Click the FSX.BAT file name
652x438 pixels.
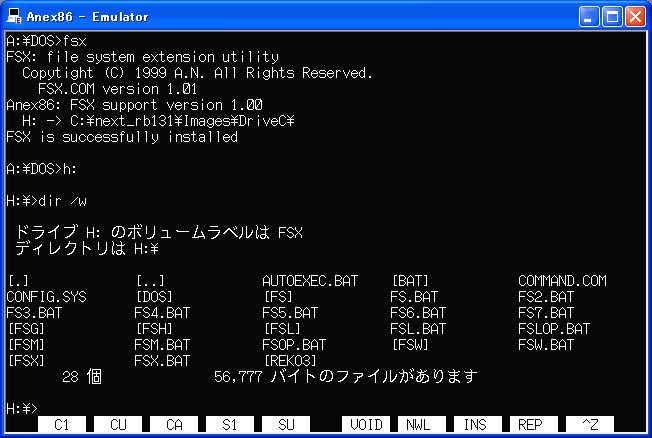pyautogui.click(x=162, y=361)
